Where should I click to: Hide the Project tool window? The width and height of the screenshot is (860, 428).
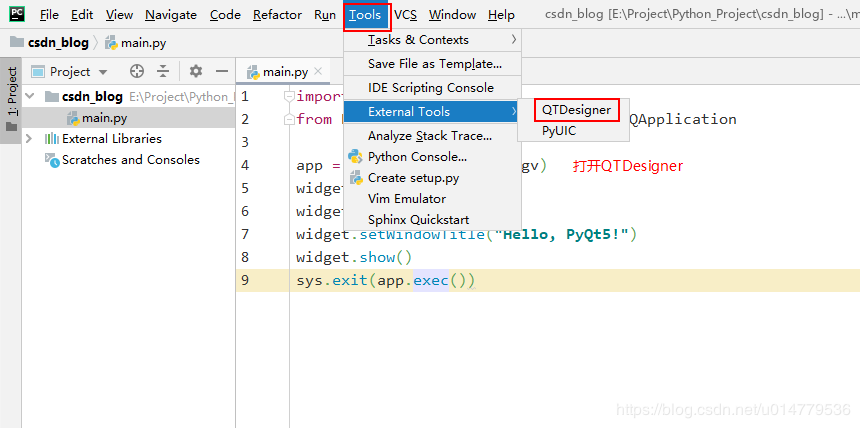tap(222, 71)
